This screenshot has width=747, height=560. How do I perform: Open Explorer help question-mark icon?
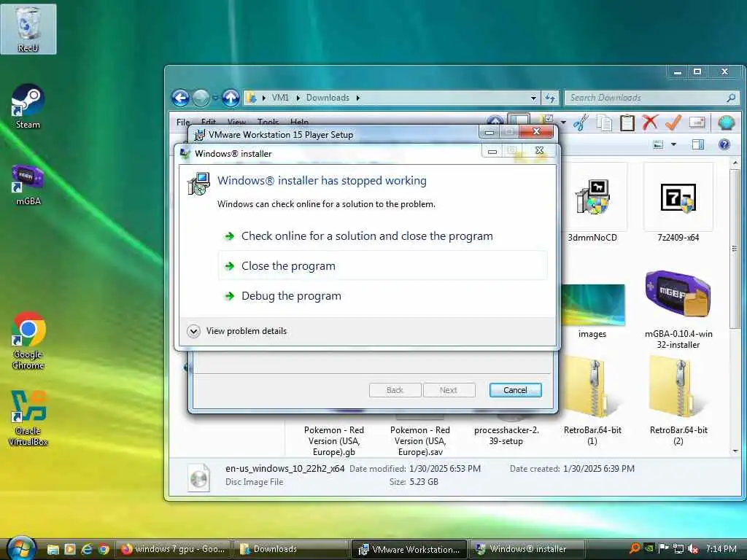point(724,144)
